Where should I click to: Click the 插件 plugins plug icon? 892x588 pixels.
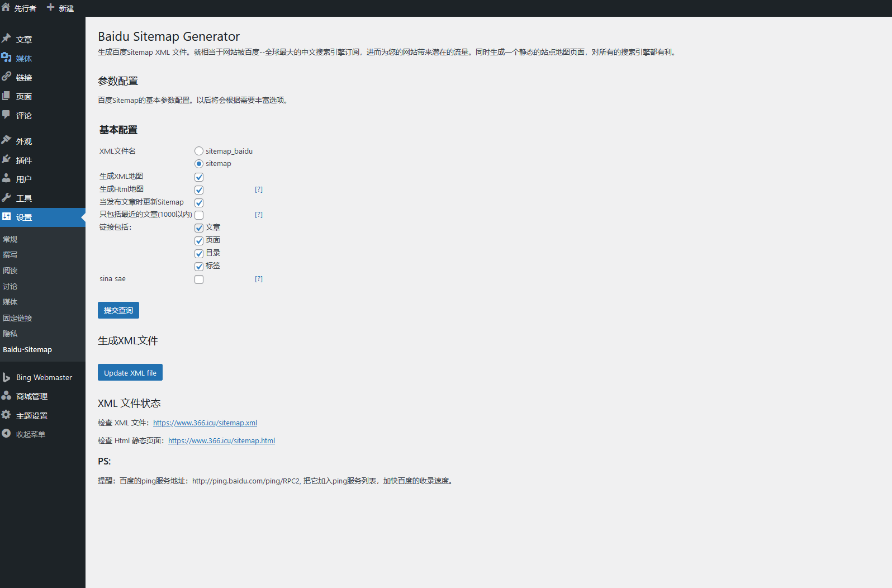6,159
